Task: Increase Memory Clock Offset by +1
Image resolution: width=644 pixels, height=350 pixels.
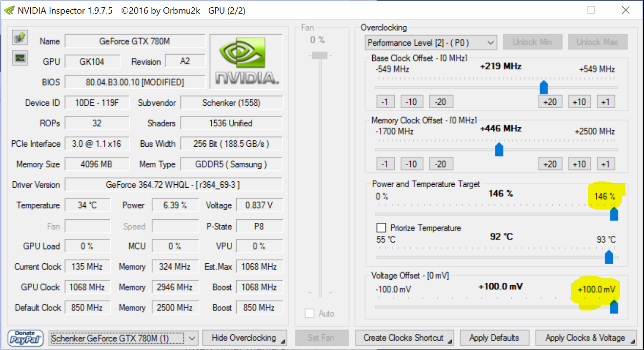Action: coord(605,164)
